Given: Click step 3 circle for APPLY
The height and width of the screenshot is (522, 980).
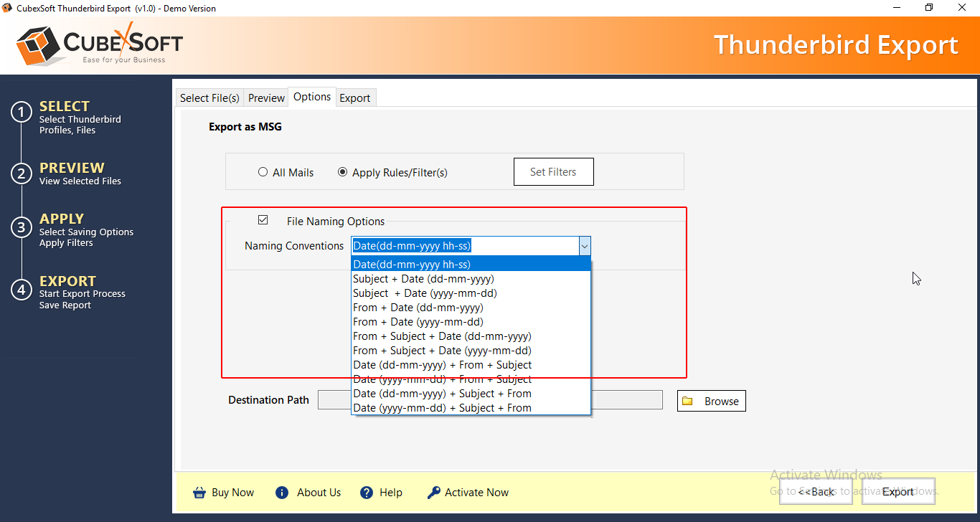Looking at the screenshot, I should click(x=22, y=228).
